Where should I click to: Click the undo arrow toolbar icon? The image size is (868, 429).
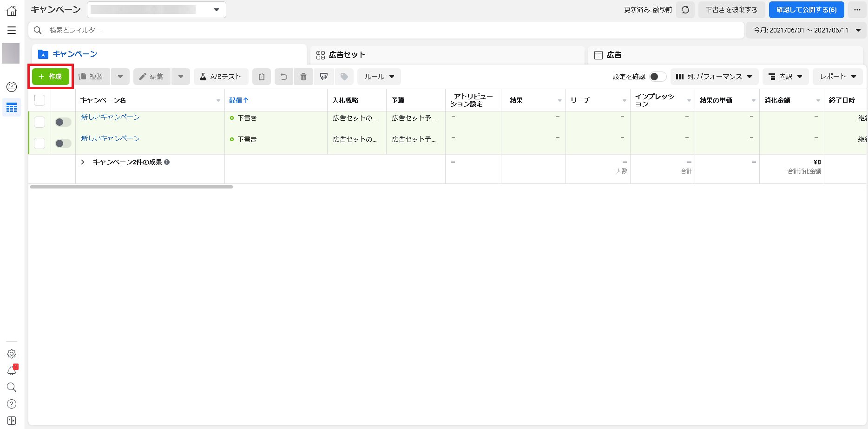[x=284, y=77]
